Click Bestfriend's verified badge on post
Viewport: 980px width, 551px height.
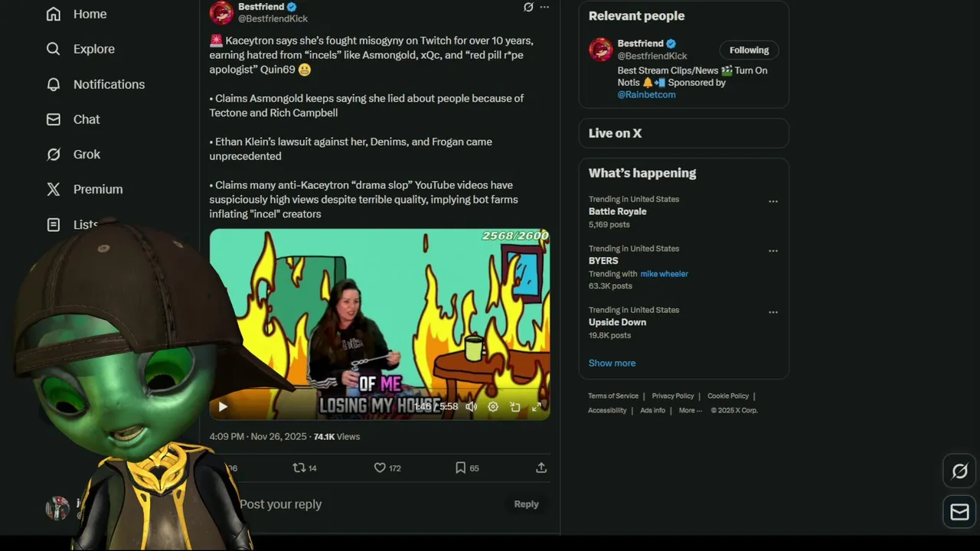click(x=292, y=7)
